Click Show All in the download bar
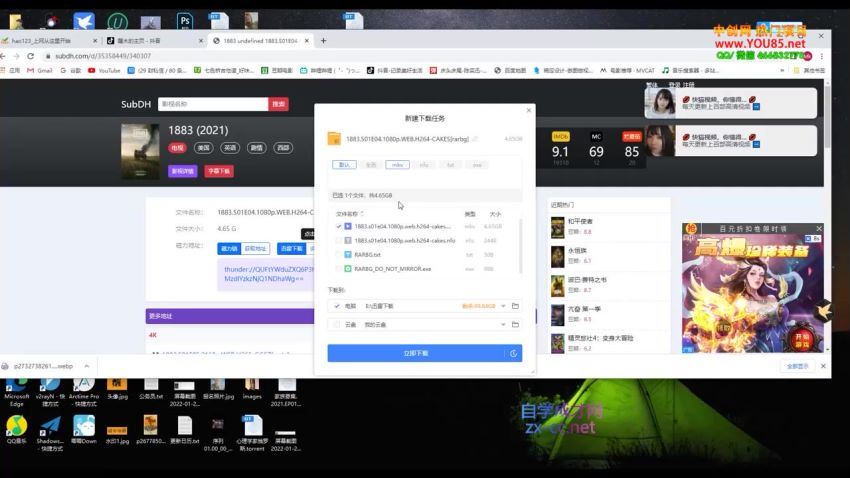Screen dimensions: 850x478 pos(797,366)
